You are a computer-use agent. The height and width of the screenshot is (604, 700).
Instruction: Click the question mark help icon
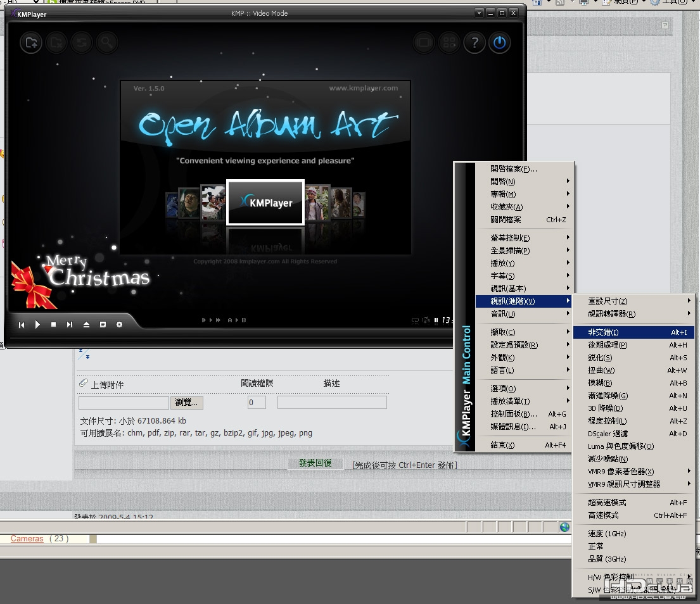pyautogui.click(x=474, y=43)
